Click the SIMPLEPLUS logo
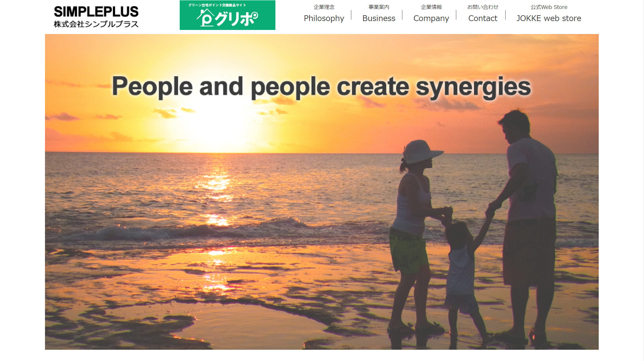 (96, 16)
